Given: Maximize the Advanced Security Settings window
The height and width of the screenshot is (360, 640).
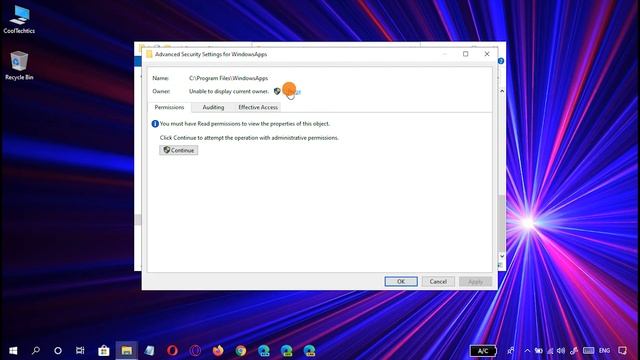Looking at the screenshot, I should tap(465, 54).
